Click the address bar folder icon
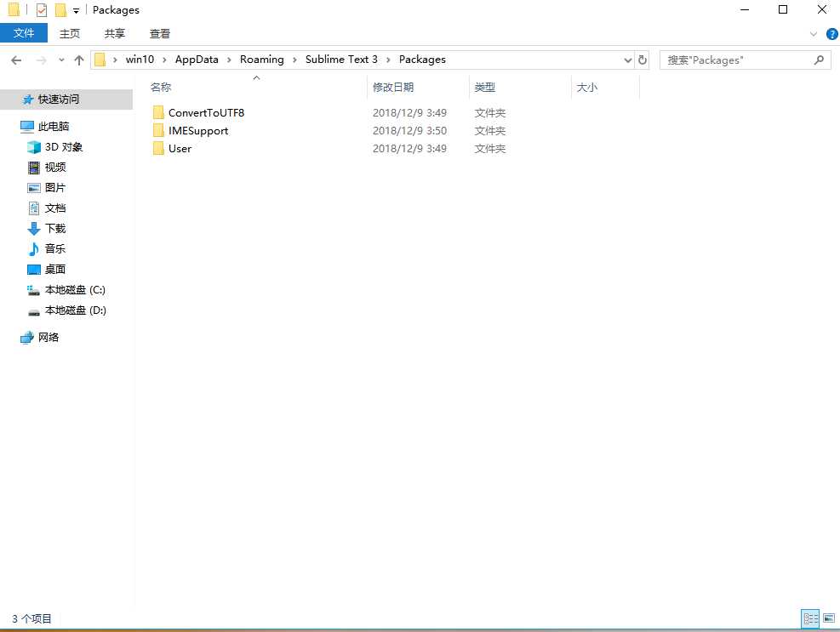The height and width of the screenshot is (632, 840). click(x=100, y=60)
